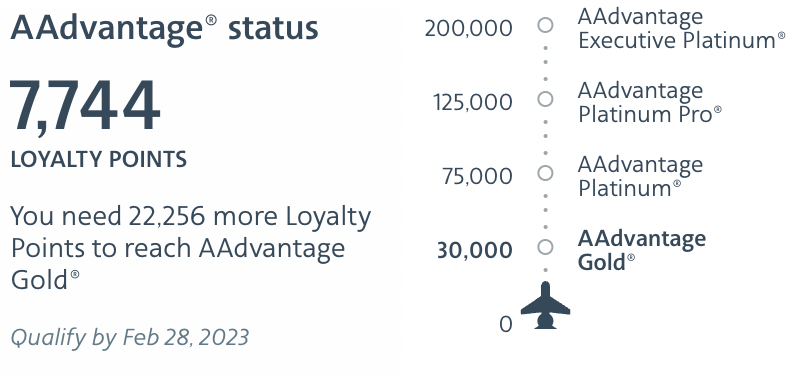Select the AAdvantage Platinum milestone circle

pyautogui.click(x=546, y=173)
